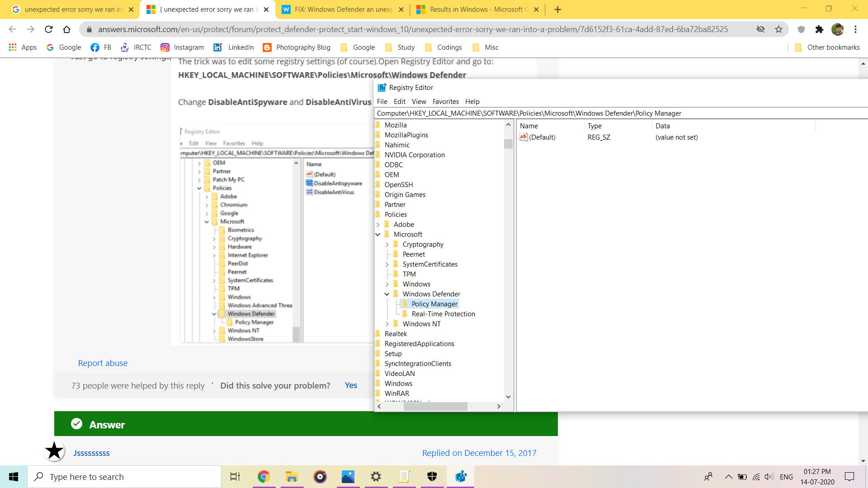The height and width of the screenshot is (488, 868).
Task: Open the Photography Blog bookmark
Action: tap(297, 47)
